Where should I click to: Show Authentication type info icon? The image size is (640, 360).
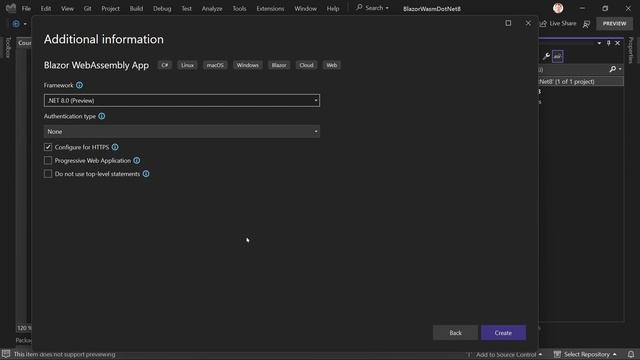coord(102,116)
